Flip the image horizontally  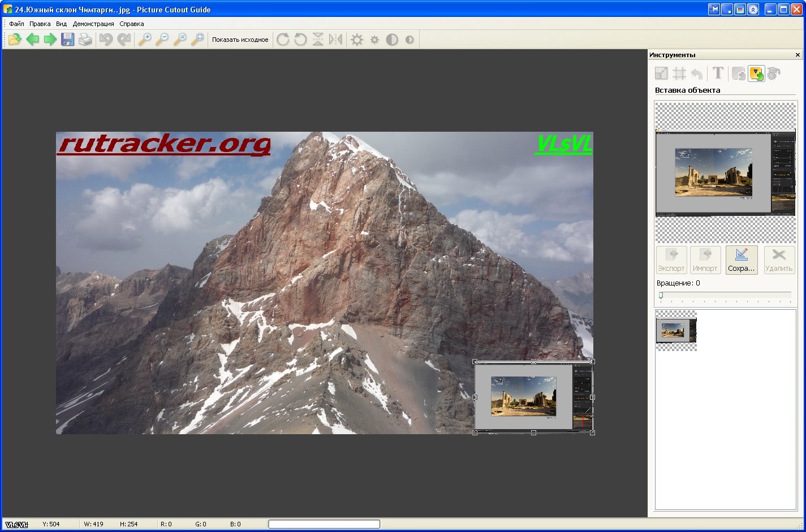(335, 40)
